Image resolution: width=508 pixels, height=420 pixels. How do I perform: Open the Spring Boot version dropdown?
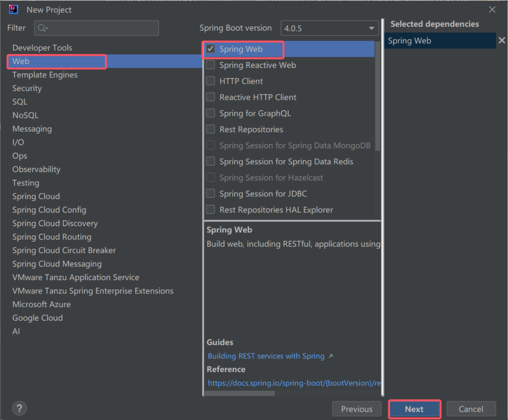click(330, 28)
